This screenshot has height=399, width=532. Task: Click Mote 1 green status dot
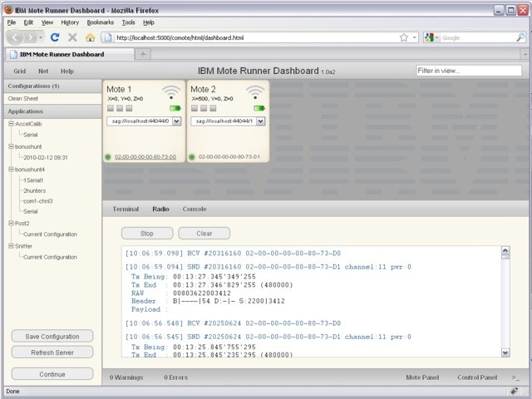(108, 157)
